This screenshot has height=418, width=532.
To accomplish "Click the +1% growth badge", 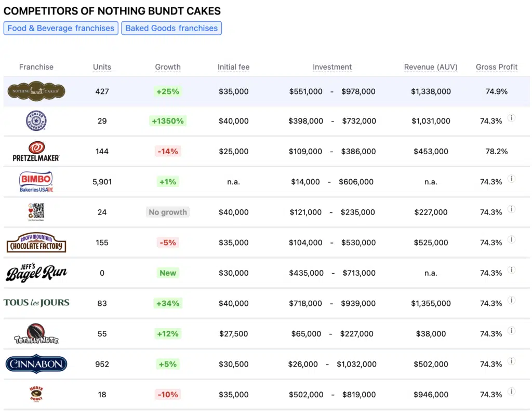I will pyautogui.click(x=168, y=182).
